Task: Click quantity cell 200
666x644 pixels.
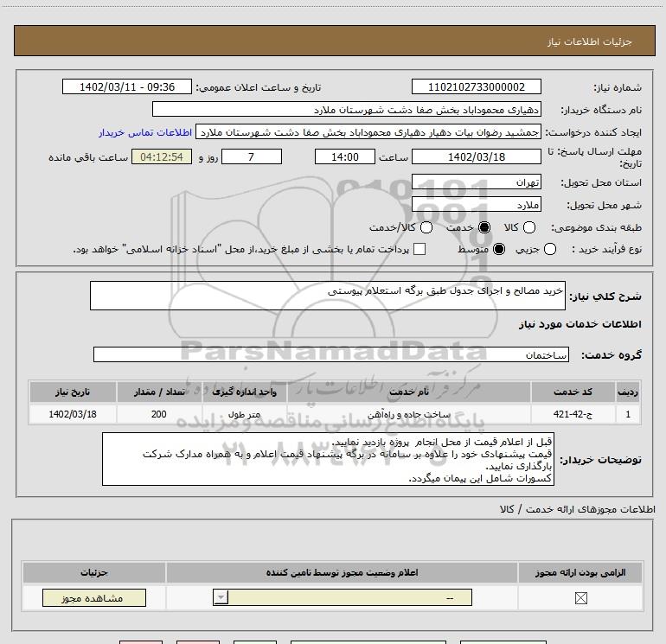Action: [x=159, y=414]
